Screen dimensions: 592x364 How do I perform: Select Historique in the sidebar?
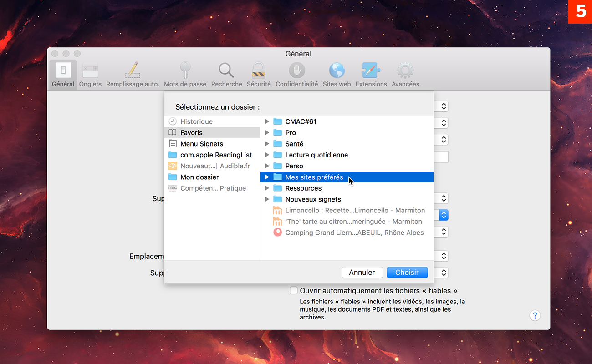click(x=212, y=121)
